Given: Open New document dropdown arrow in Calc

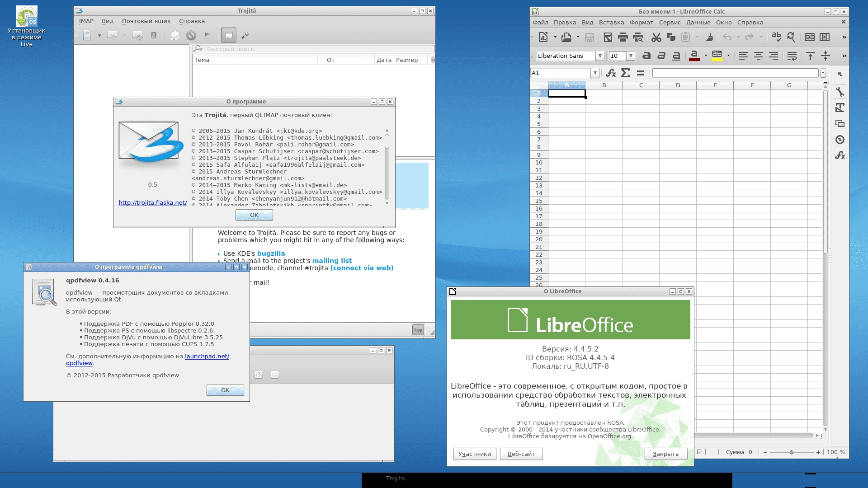Looking at the screenshot, I should pyautogui.click(x=555, y=37).
